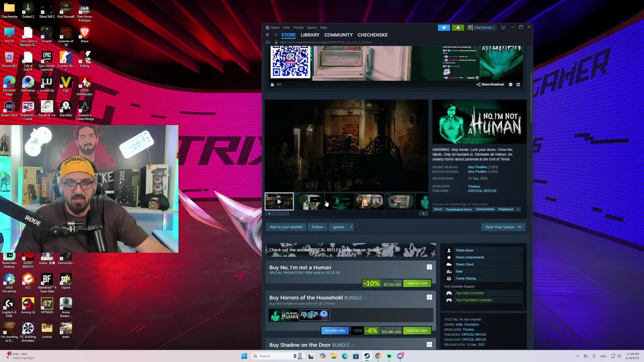Open the Help menu in Steam
This screenshot has width=644, height=362.
pyautogui.click(x=324, y=28)
